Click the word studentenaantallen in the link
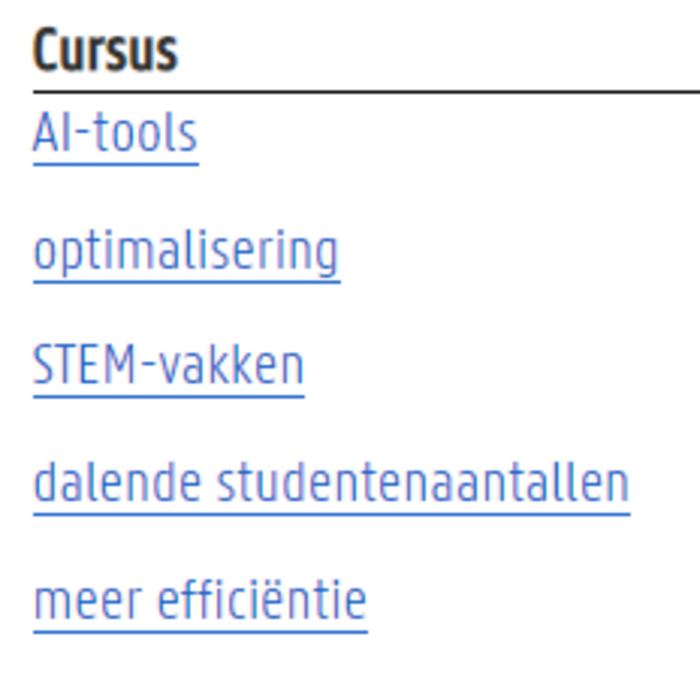Screen dimensions: 700x676 coord(423,484)
